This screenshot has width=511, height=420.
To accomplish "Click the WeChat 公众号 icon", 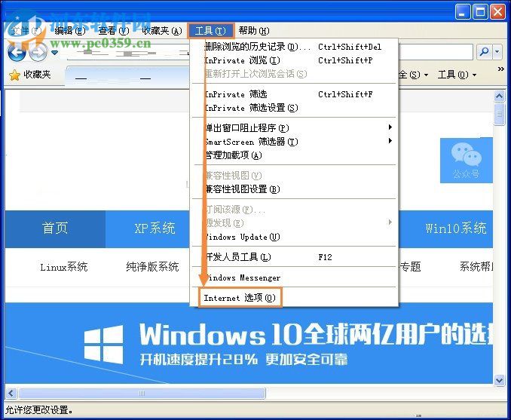I will point(466,161).
